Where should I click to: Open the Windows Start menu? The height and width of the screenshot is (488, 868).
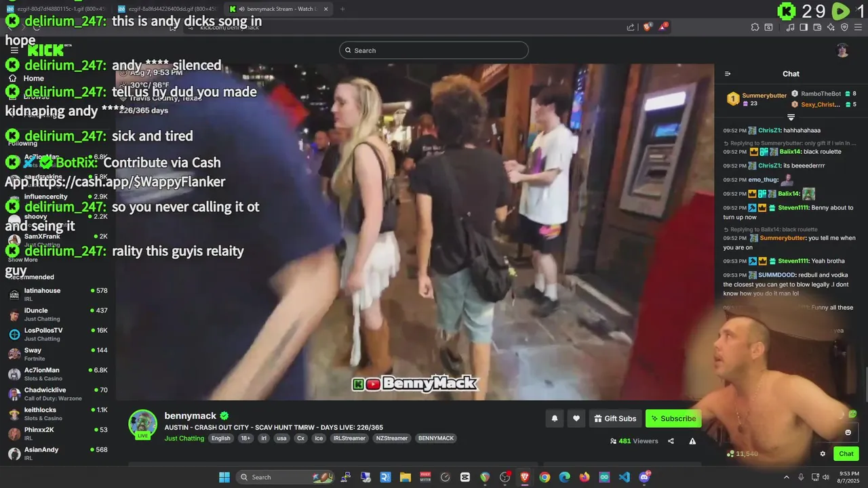point(224,477)
